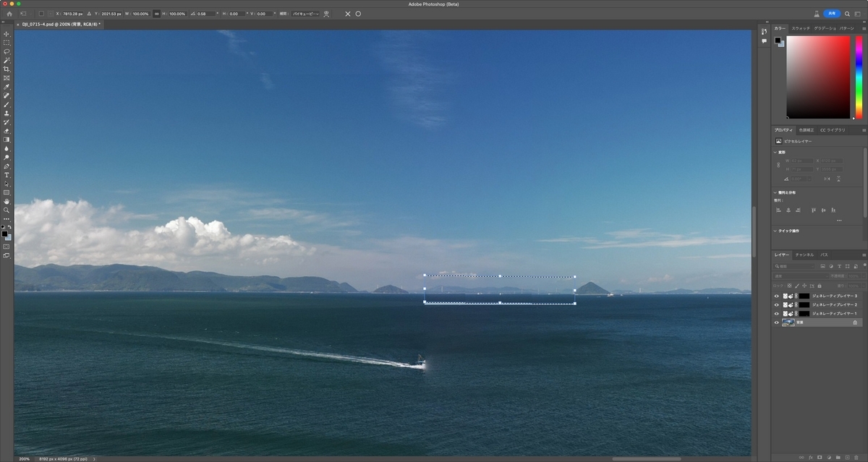
Task: Toggle the reference point checkbox in options bar
Action: (41, 14)
